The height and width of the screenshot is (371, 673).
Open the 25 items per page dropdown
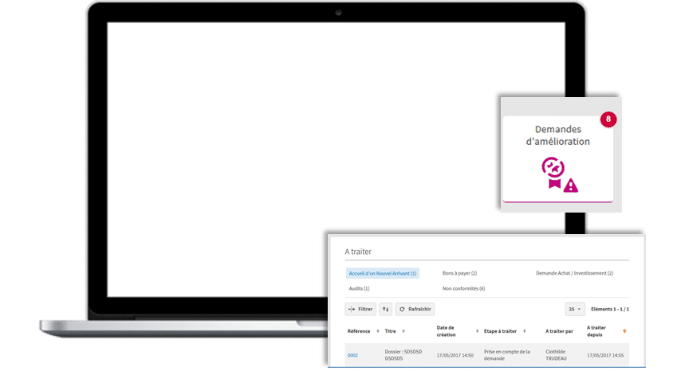575,309
